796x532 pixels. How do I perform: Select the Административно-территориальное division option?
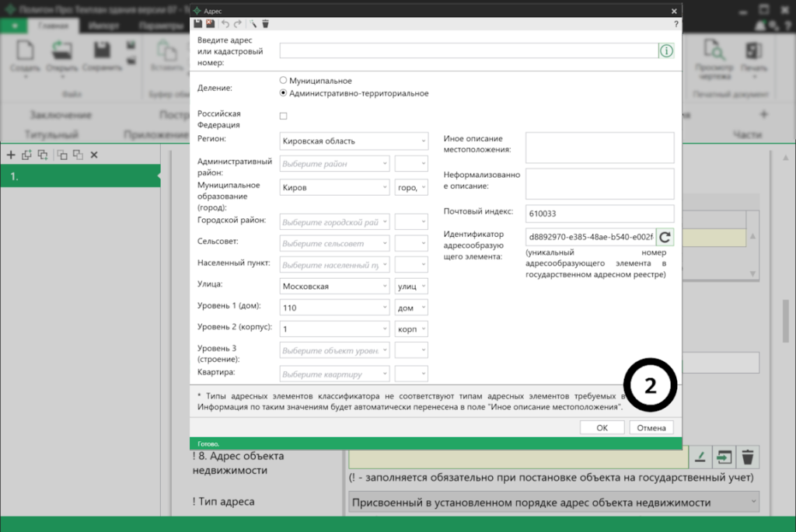pyautogui.click(x=284, y=93)
